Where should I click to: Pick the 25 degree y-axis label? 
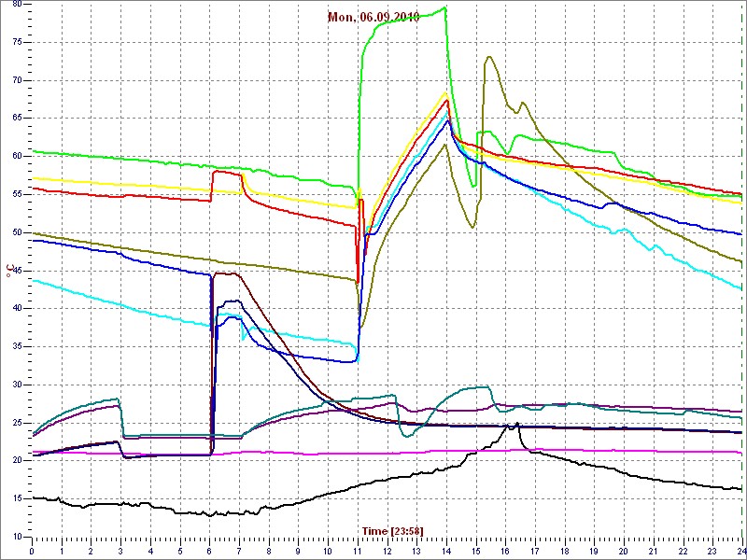point(17,423)
